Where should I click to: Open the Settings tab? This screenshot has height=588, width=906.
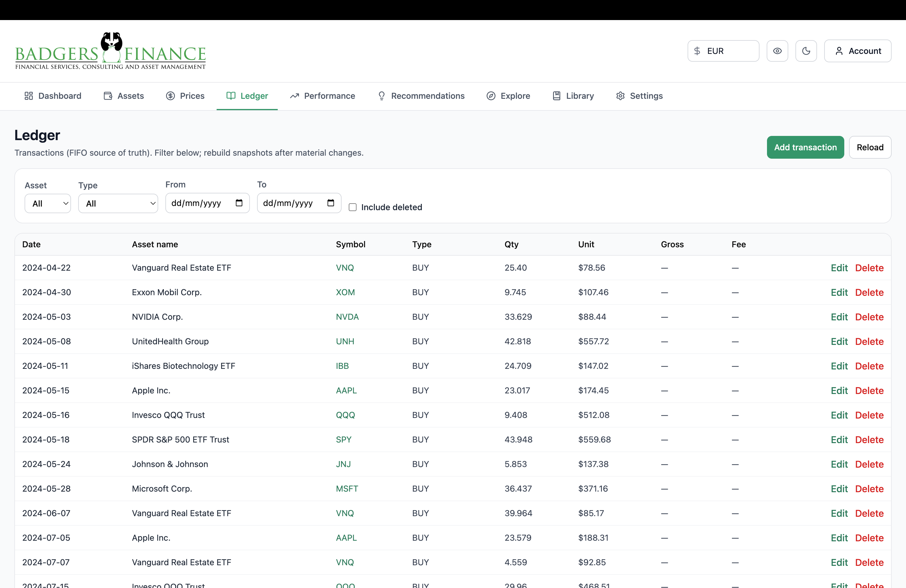coord(640,96)
